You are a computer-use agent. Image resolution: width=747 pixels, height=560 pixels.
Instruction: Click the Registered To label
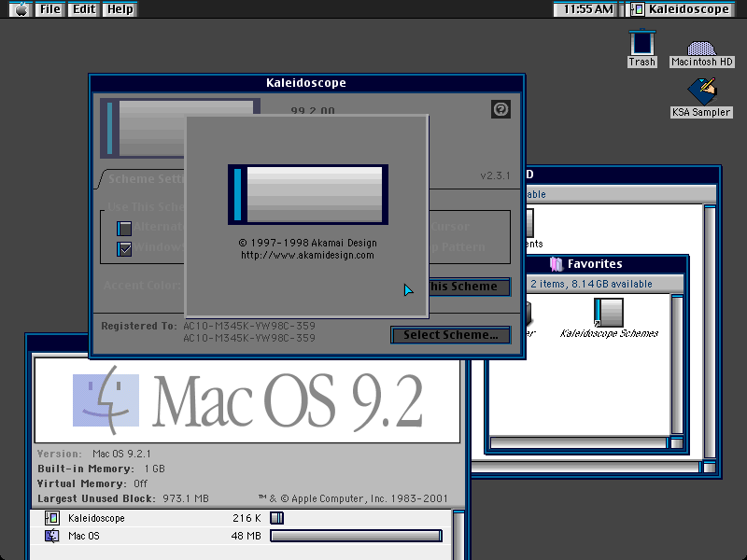[139, 326]
